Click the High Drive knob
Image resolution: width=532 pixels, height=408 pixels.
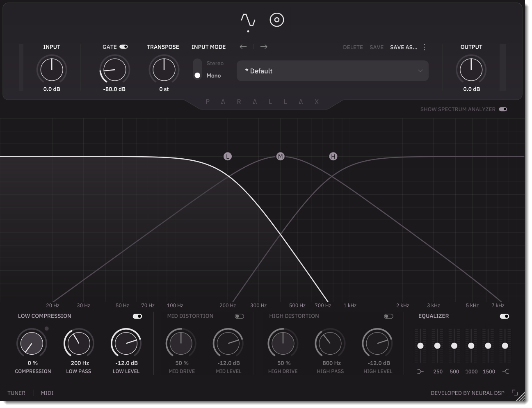[283, 343]
